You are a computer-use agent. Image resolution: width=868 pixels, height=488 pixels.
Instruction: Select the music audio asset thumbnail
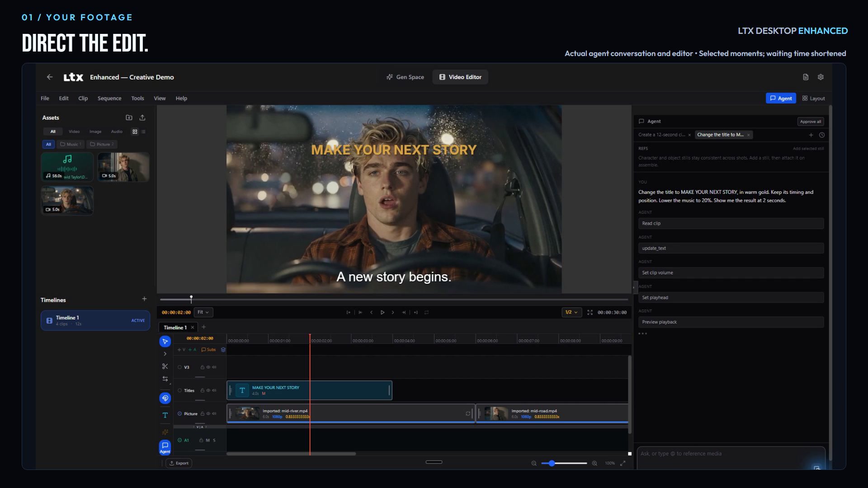pos(67,167)
